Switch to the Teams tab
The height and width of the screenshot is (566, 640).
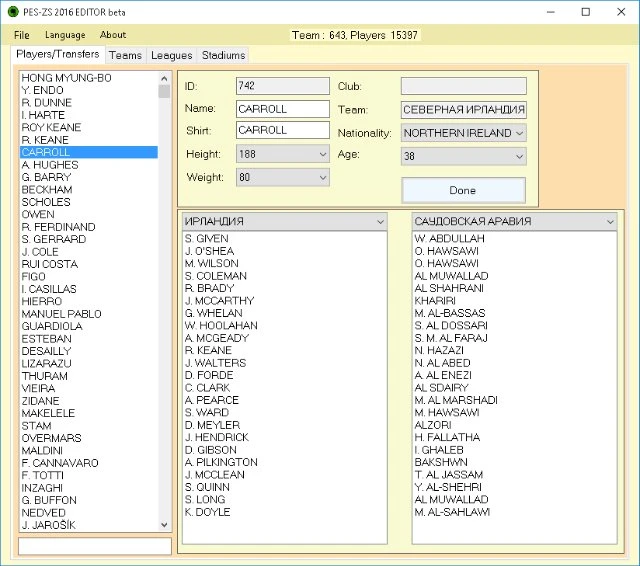pos(125,55)
